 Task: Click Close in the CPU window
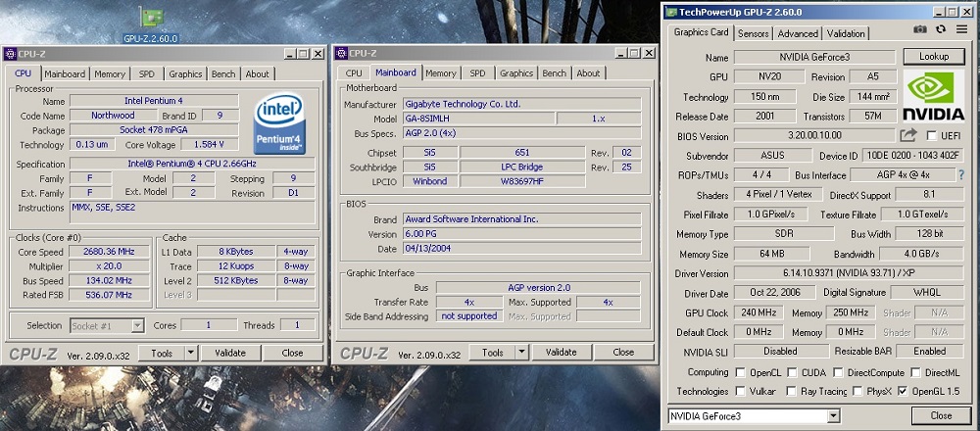click(x=292, y=353)
